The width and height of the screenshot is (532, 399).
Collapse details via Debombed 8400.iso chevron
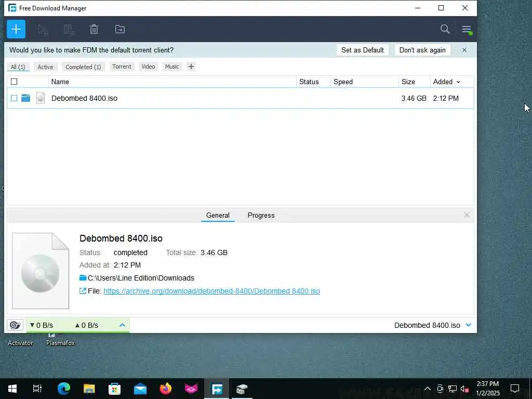468,325
